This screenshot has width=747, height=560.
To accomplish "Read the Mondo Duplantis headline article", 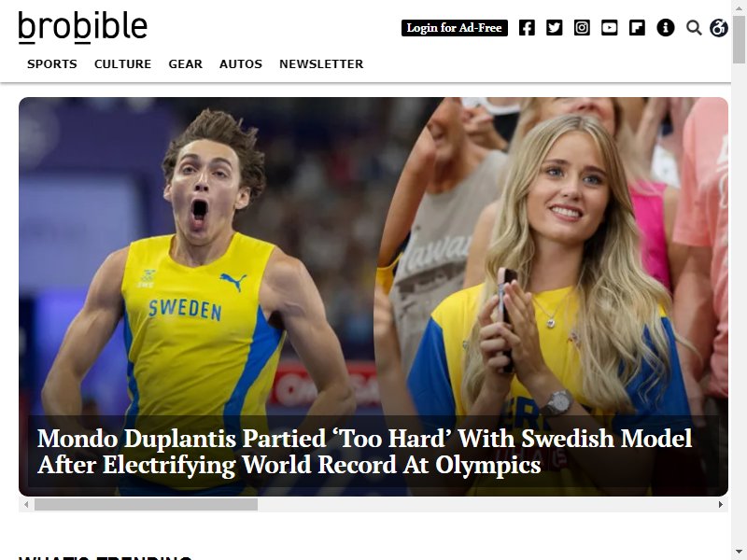I will (x=364, y=451).
